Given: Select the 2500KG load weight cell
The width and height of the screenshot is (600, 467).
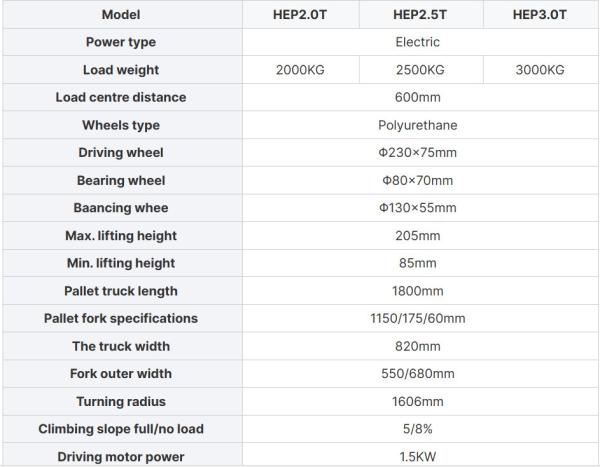Looking at the screenshot, I should pyautogui.click(x=420, y=70).
